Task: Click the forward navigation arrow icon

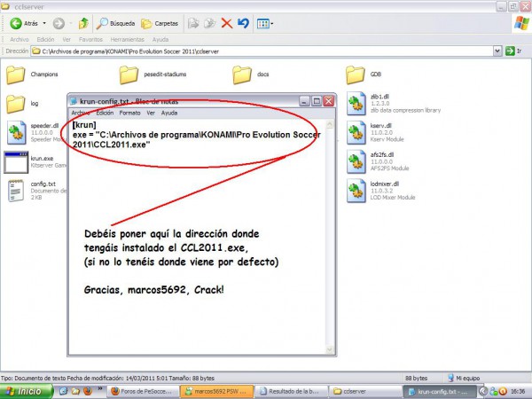Action: pyautogui.click(x=59, y=23)
